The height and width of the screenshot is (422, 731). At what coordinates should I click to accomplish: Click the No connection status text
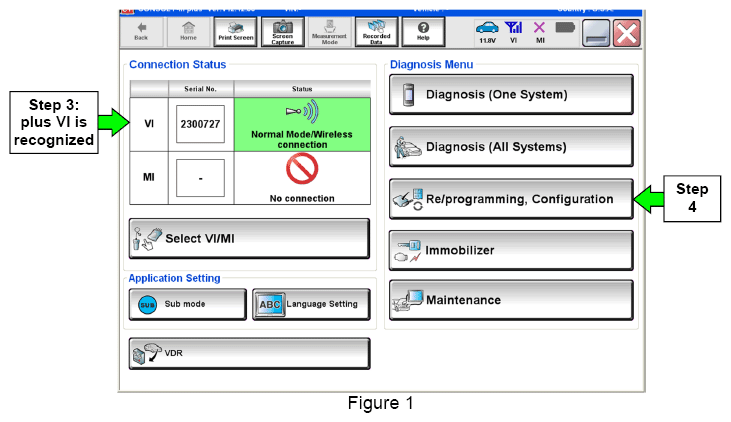(302, 199)
